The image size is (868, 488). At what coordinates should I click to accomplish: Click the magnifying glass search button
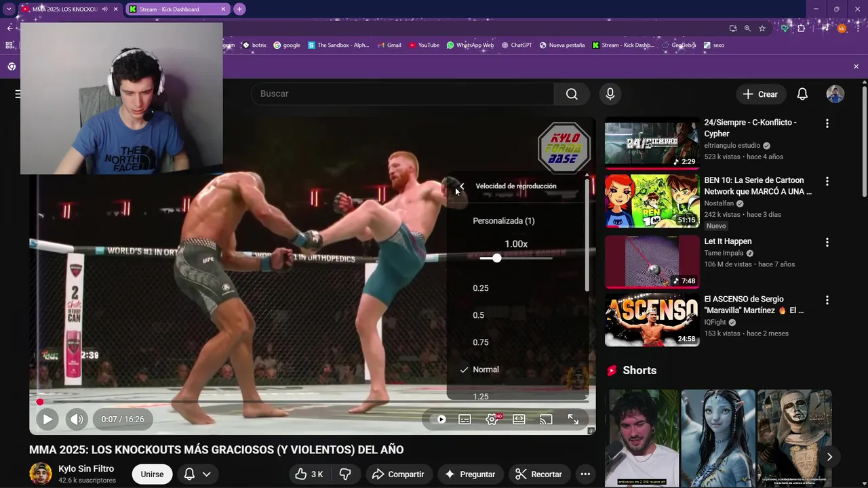tap(572, 94)
